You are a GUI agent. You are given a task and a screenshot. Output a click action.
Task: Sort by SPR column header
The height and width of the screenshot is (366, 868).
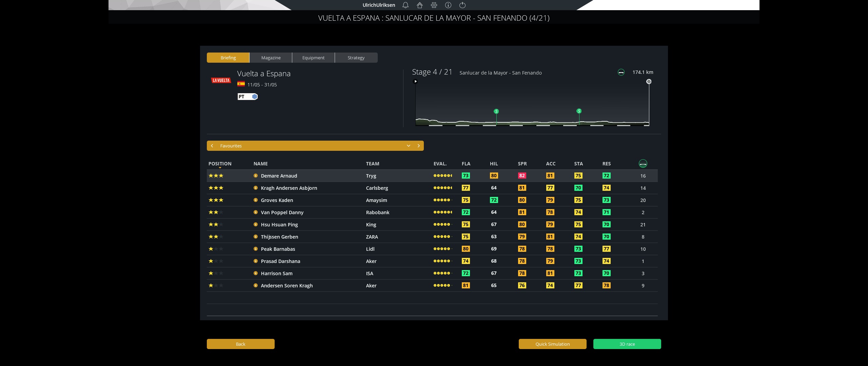(522, 164)
